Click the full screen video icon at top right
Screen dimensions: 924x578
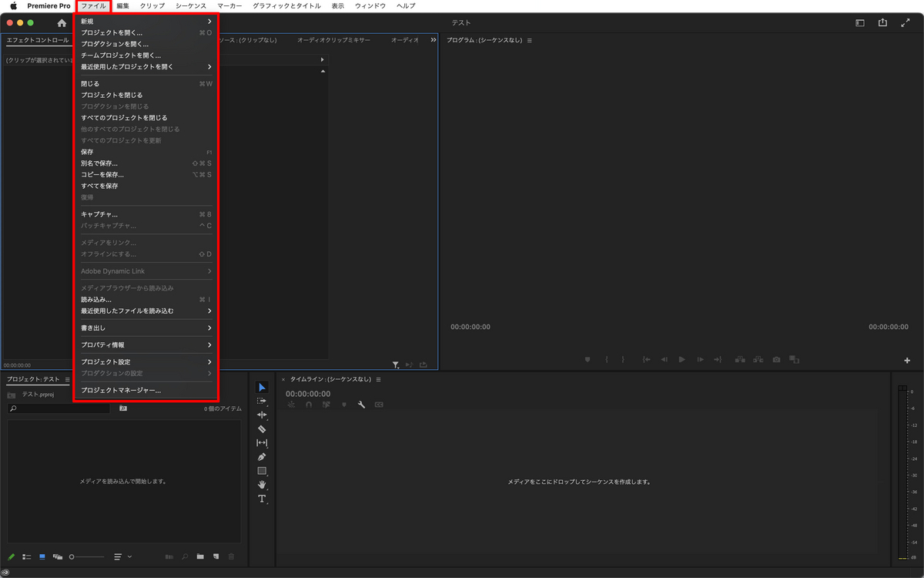[x=906, y=23]
